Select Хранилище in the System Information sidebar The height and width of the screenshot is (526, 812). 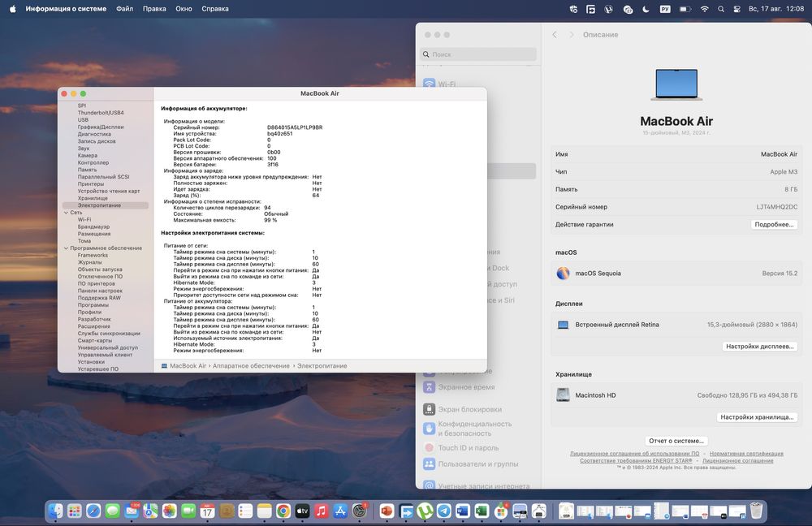pos(93,198)
